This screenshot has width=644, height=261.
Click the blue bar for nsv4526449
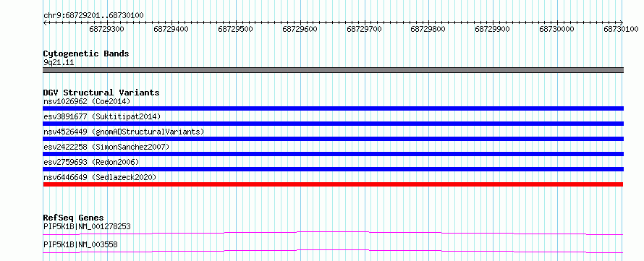334,139
